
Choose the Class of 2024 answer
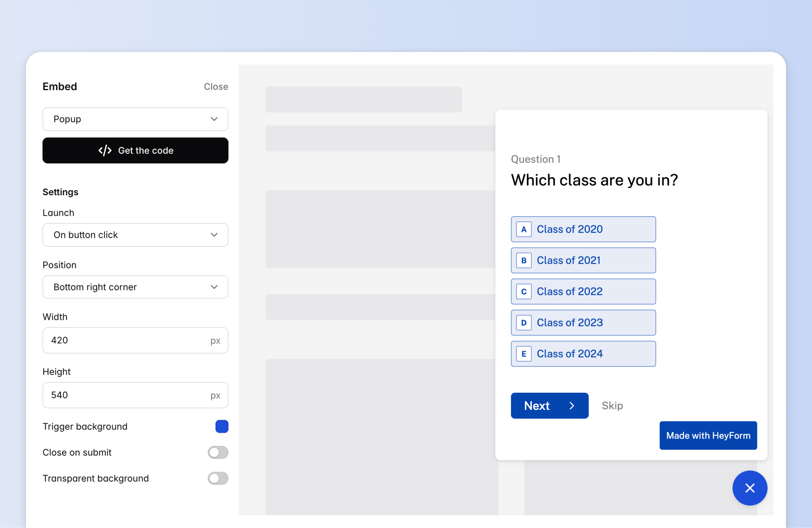click(583, 354)
